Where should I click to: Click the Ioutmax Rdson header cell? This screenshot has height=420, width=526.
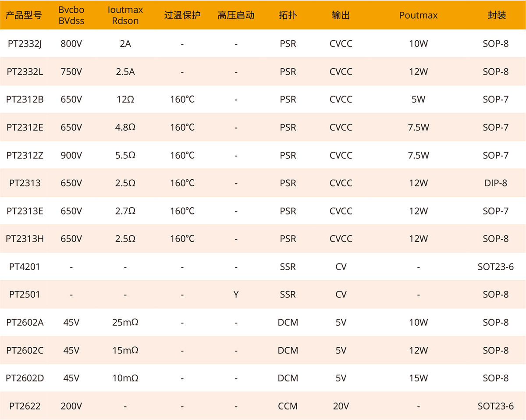coord(125,15)
